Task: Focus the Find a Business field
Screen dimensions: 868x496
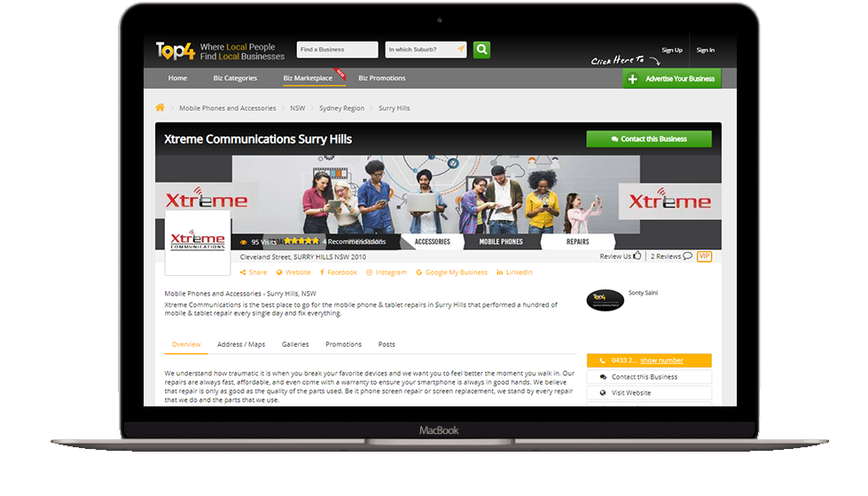Action: click(x=337, y=50)
